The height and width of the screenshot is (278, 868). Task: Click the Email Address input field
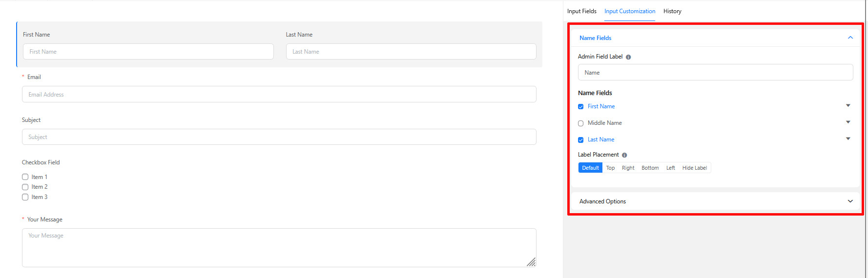click(279, 94)
